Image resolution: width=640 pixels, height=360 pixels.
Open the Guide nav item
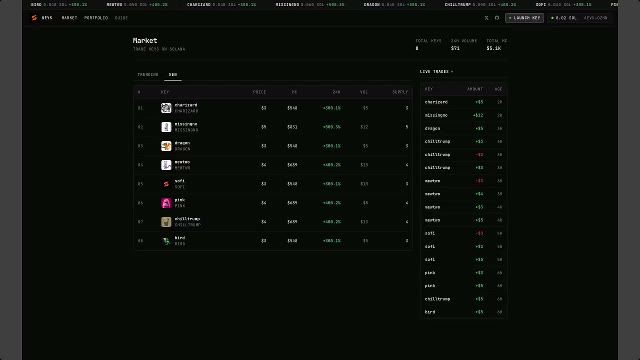click(121, 18)
